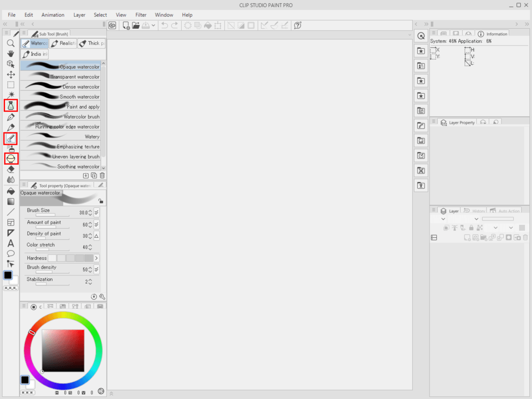Click the Open file folder icon

pos(136,25)
